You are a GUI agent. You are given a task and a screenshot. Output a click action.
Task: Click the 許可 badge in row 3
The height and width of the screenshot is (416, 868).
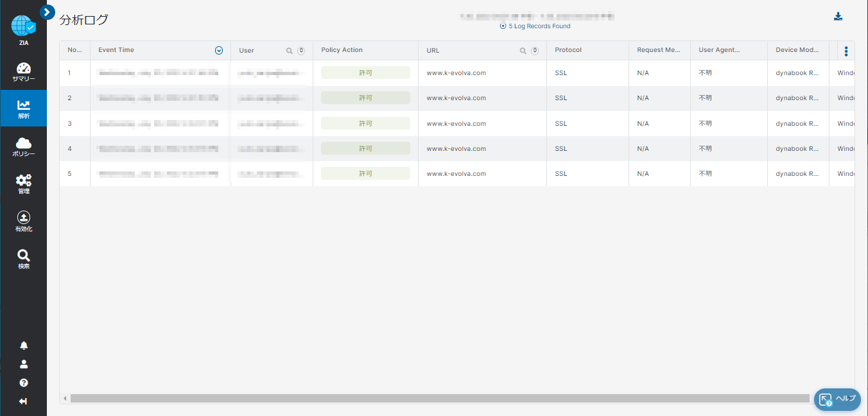(365, 123)
